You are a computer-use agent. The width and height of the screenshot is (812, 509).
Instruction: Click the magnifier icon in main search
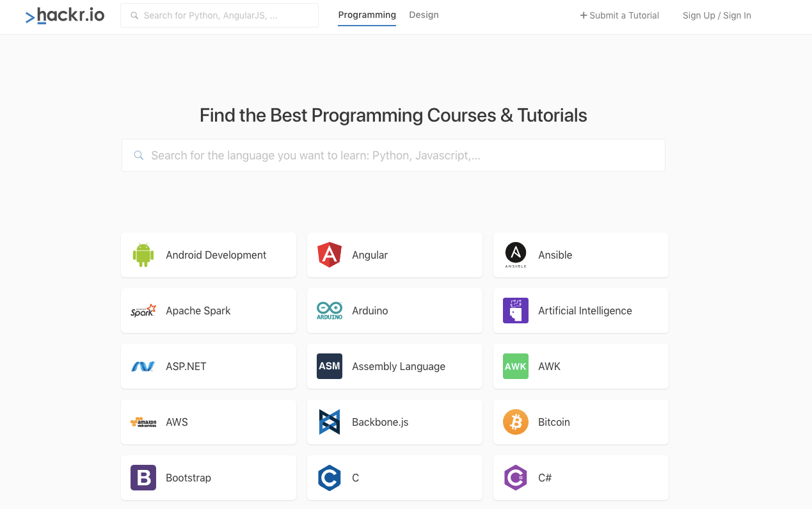pyautogui.click(x=138, y=155)
